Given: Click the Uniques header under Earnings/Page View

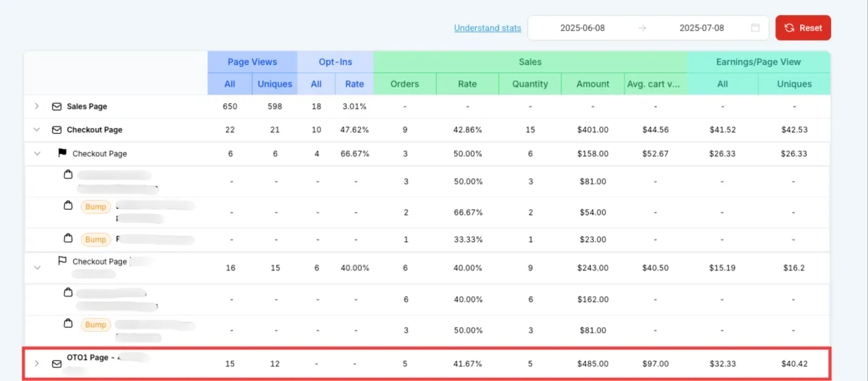Looking at the screenshot, I should (794, 84).
